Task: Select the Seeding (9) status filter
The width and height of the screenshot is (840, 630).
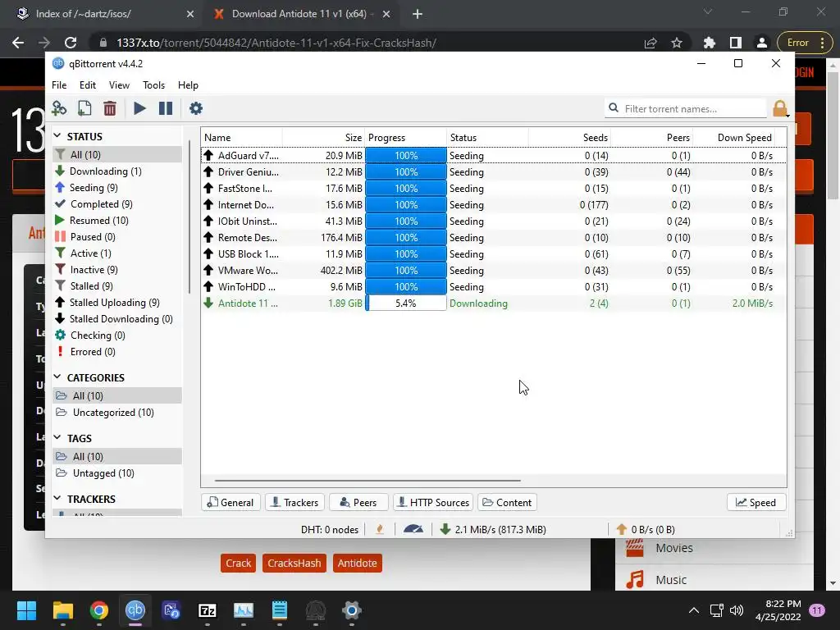Action: tap(117, 188)
